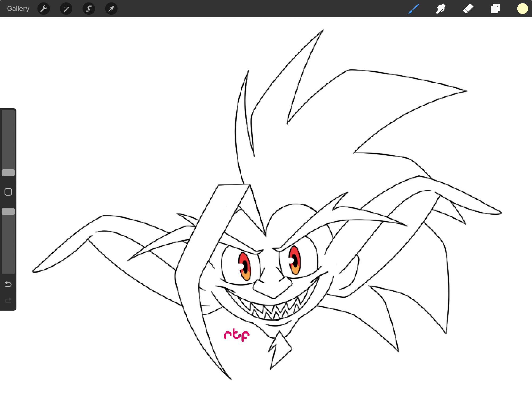Tap the character's left red eye
Image resolution: width=532 pixels, height=399 pixels.
pyautogui.click(x=245, y=266)
